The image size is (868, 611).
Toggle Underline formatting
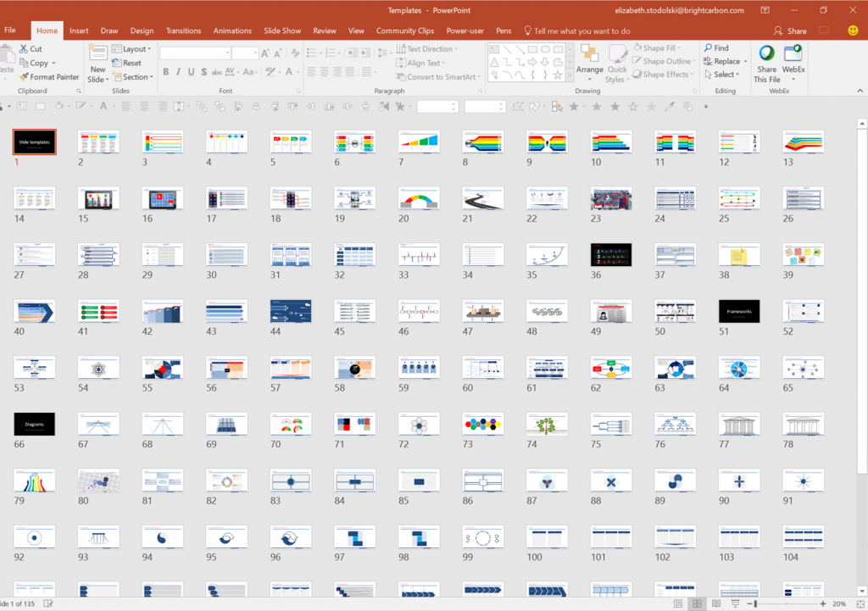191,72
